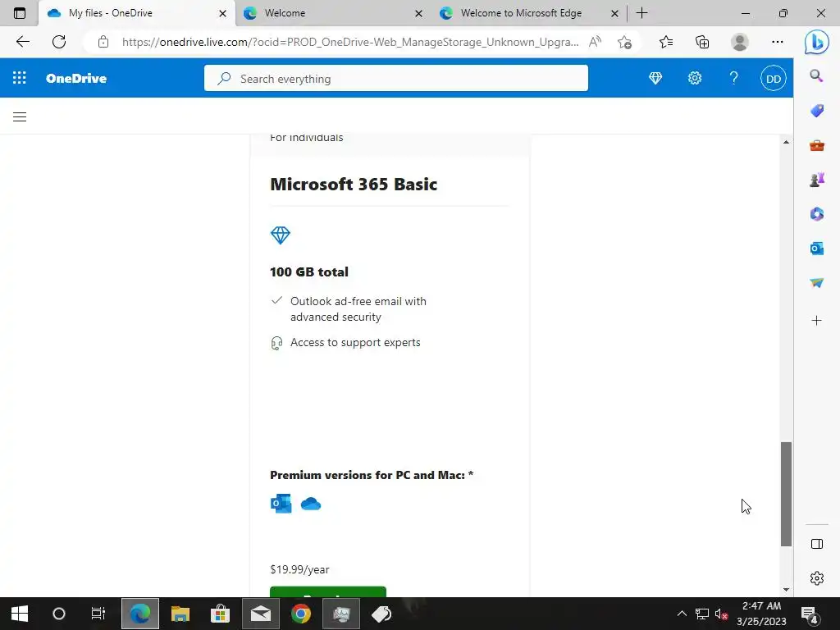The width and height of the screenshot is (840, 630).
Task: Open Bing chat sidebar button
Action: point(816,42)
